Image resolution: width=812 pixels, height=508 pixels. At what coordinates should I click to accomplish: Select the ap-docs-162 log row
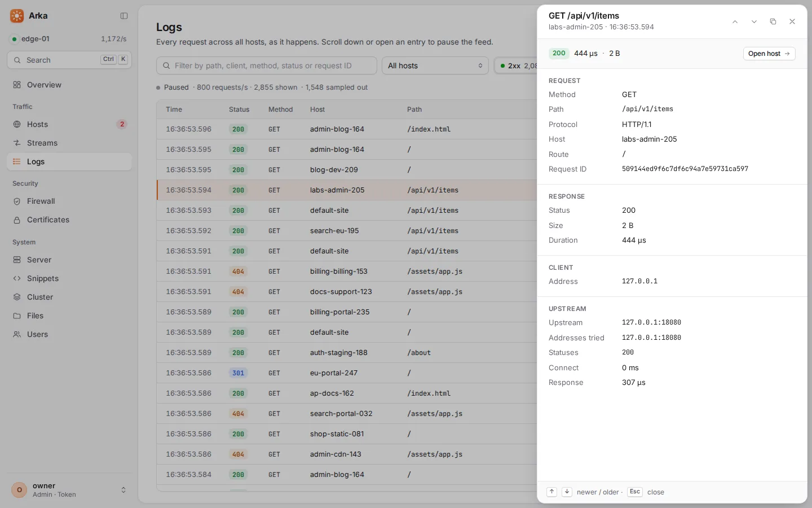point(347,393)
